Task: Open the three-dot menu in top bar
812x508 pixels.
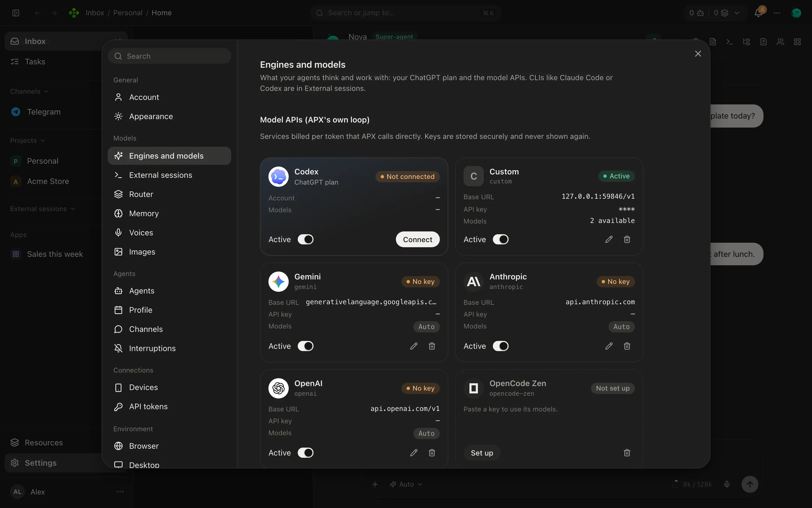Action: [777, 13]
